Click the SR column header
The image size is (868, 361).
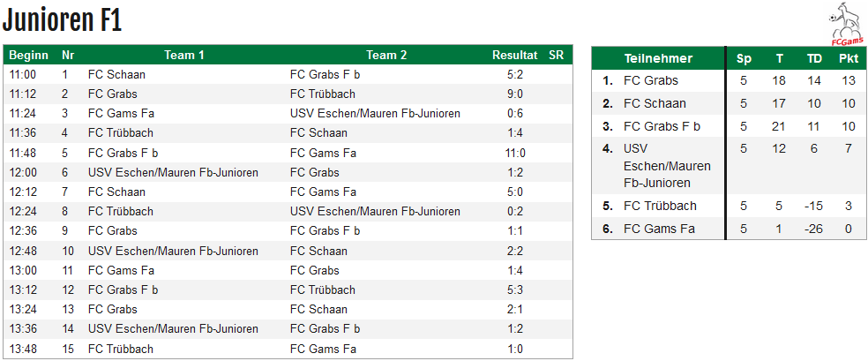tap(556, 56)
